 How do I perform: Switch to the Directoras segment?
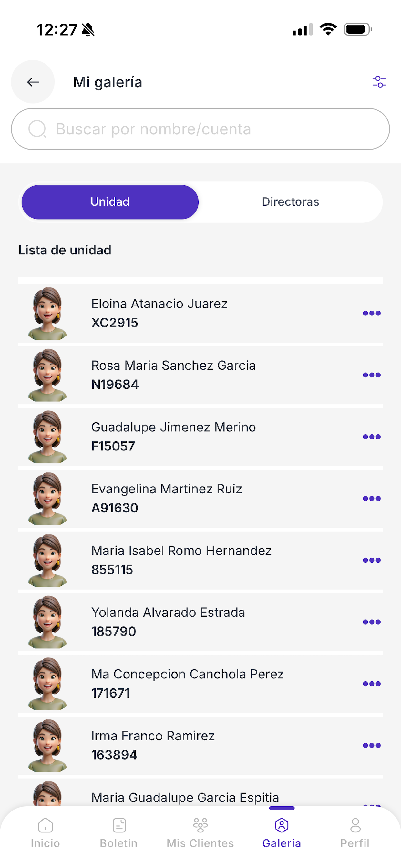pyautogui.click(x=291, y=202)
